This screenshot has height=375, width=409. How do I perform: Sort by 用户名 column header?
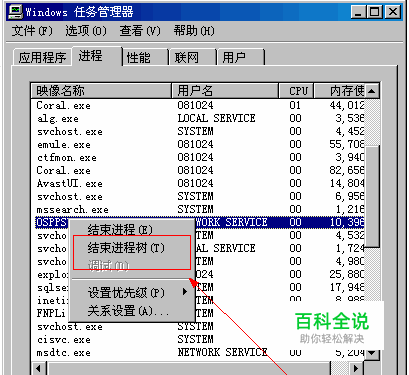tap(225, 90)
